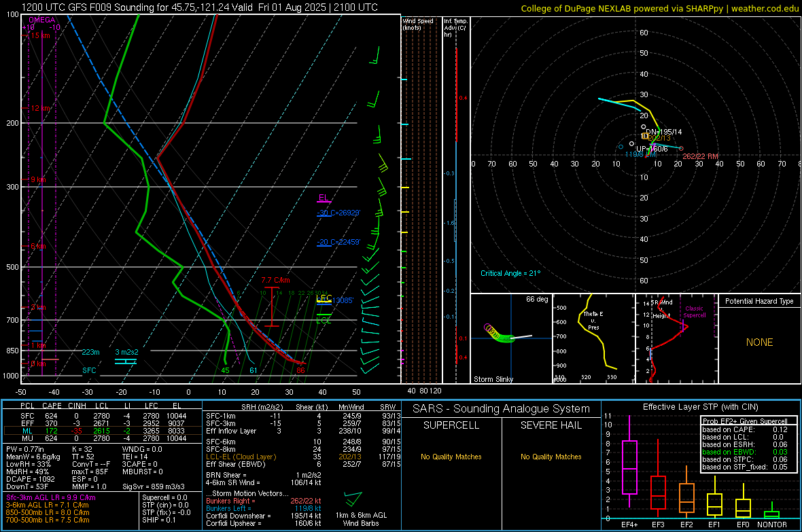Click the green 1km & 6km wind barb icon
This screenshot has height=532, width=802.
[354, 499]
